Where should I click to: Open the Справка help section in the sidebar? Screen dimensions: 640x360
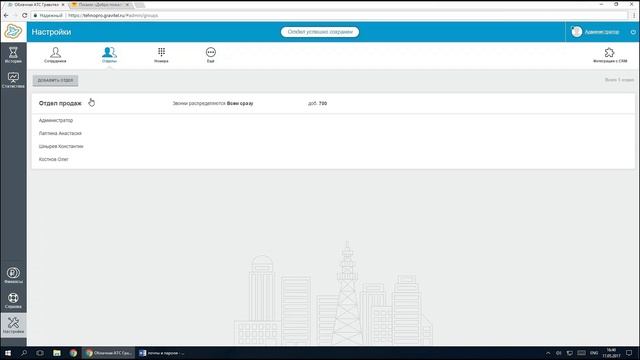coord(13,301)
